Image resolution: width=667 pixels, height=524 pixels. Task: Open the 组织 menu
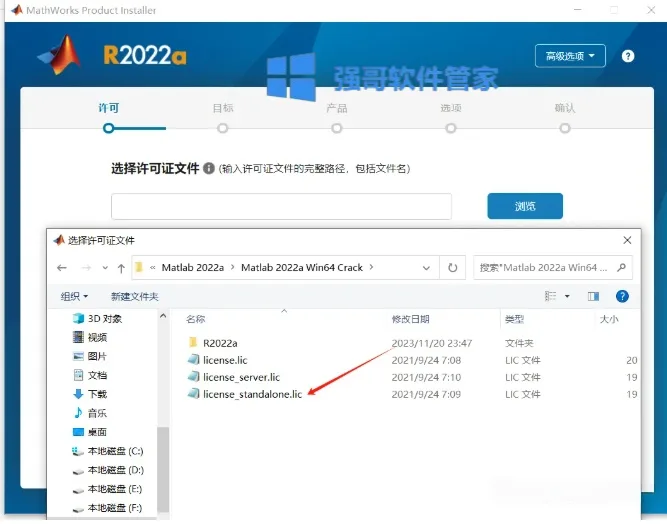tap(74, 296)
